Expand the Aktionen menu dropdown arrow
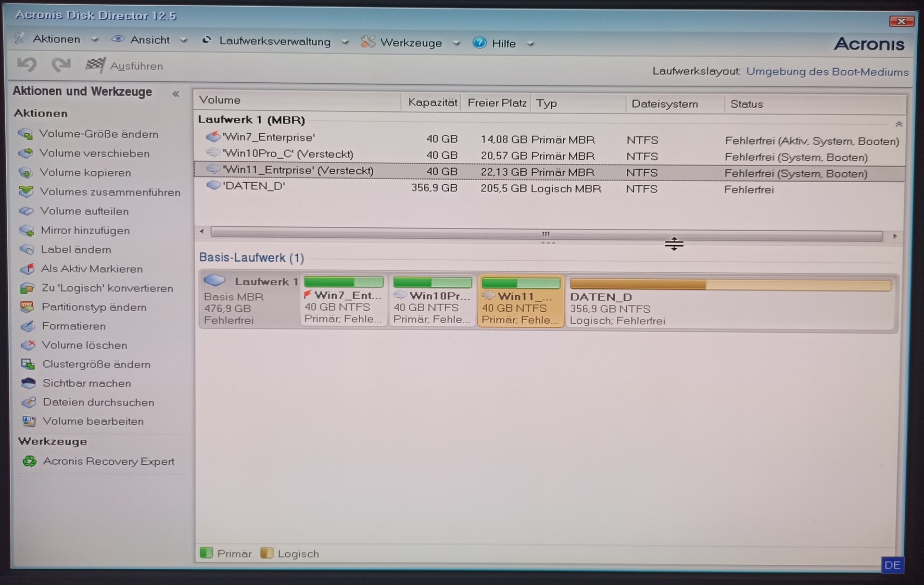This screenshot has height=585, width=924. (94, 40)
